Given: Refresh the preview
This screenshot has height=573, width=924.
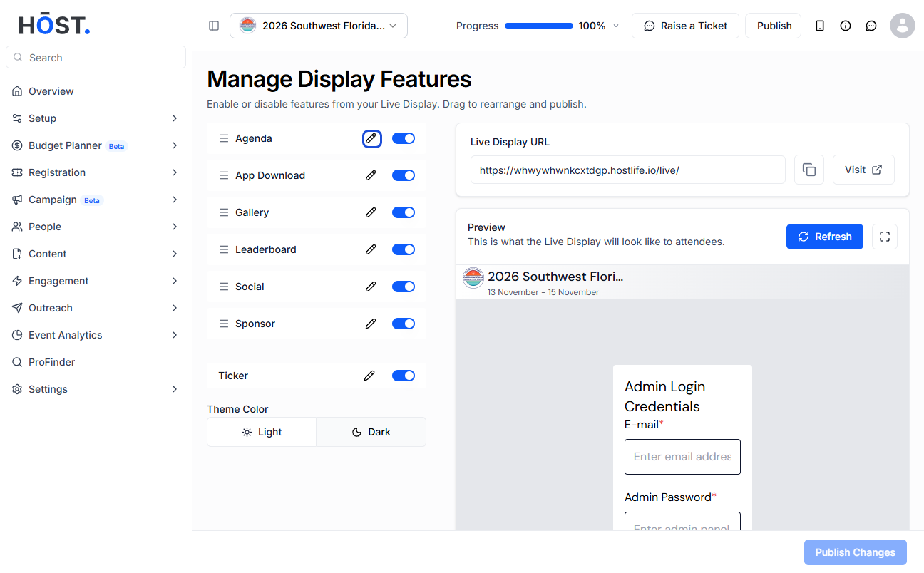Looking at the screenshot, I should [x=825, y=237].
